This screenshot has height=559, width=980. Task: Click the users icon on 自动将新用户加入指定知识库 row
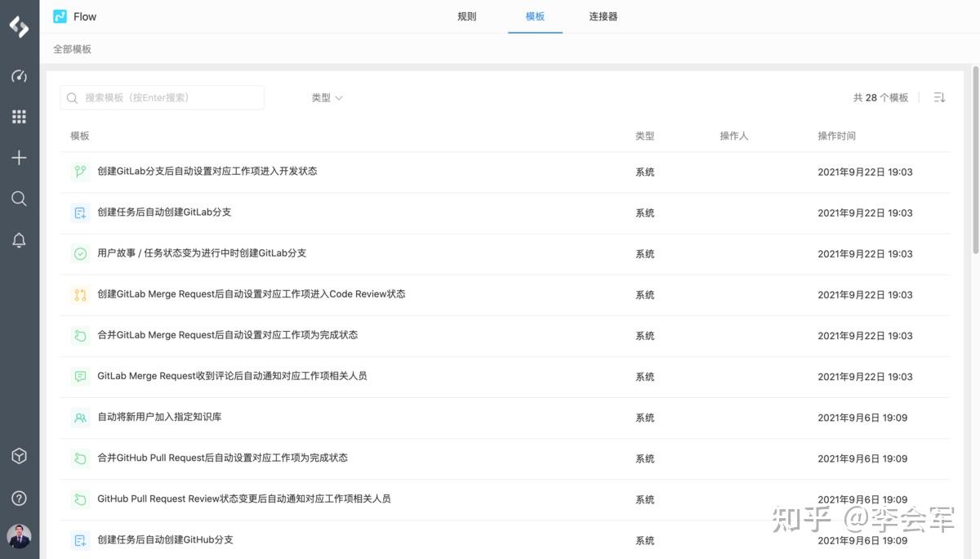(79, 417)
